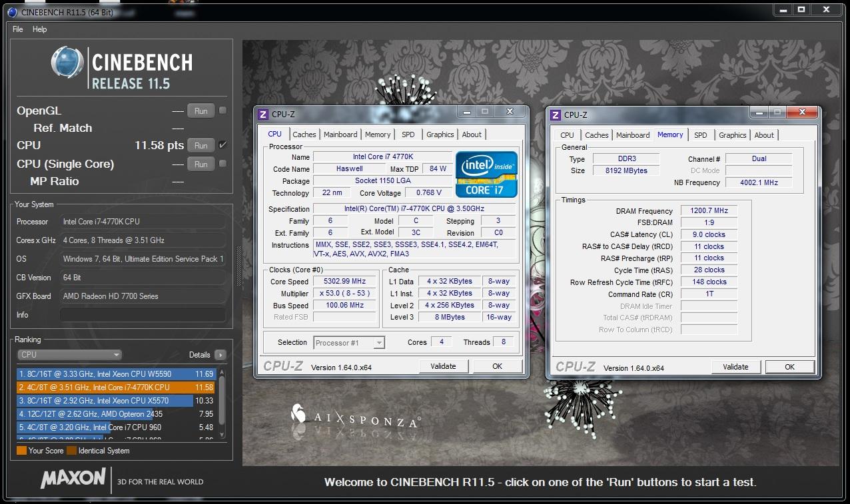The image size is (850, 504).
Task: Select ranking row Intel Xeon CPU X5570
Action: 116,401
